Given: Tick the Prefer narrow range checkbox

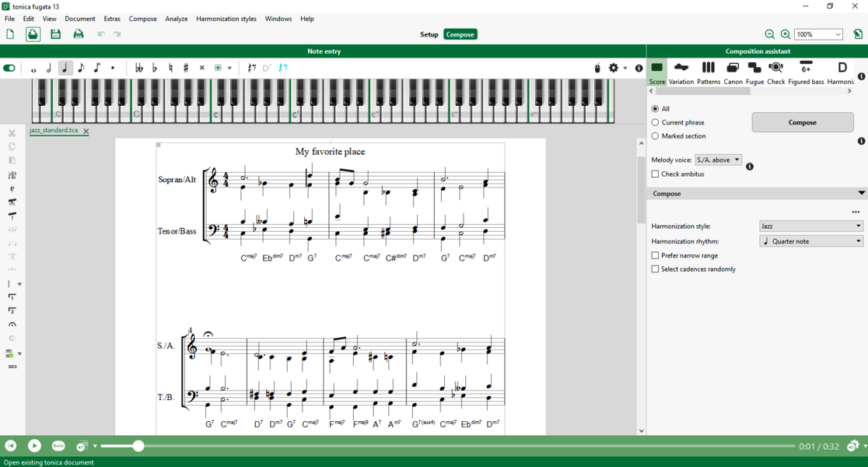Looking at the screenshot, I should coord(656,255).
